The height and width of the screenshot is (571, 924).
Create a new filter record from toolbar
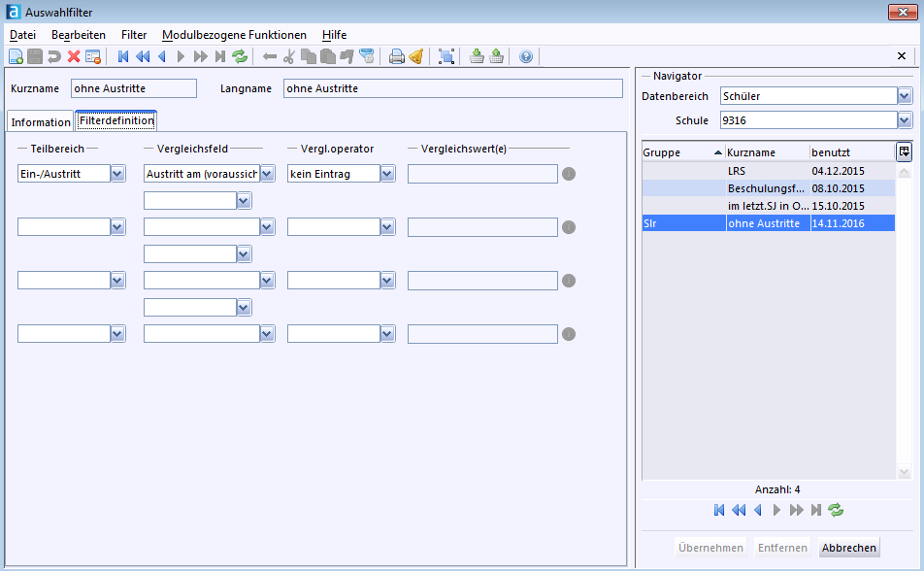pos(16,56)
